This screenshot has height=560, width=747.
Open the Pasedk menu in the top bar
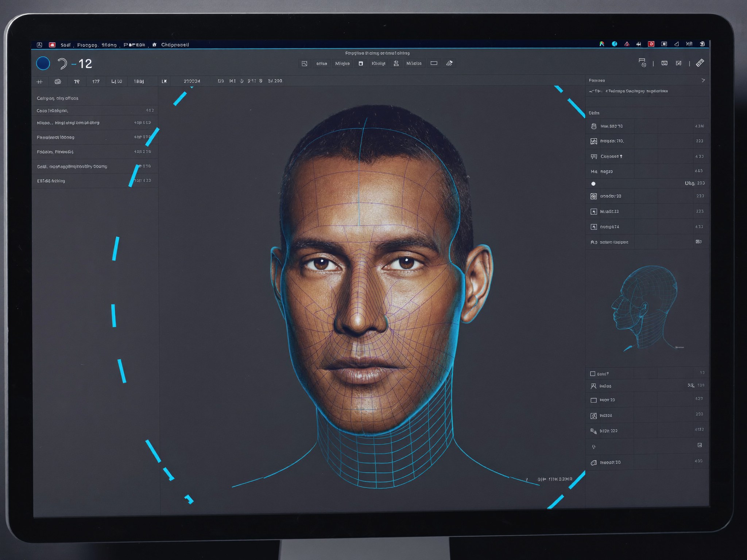pyautogui.click(x=134, y=45)
